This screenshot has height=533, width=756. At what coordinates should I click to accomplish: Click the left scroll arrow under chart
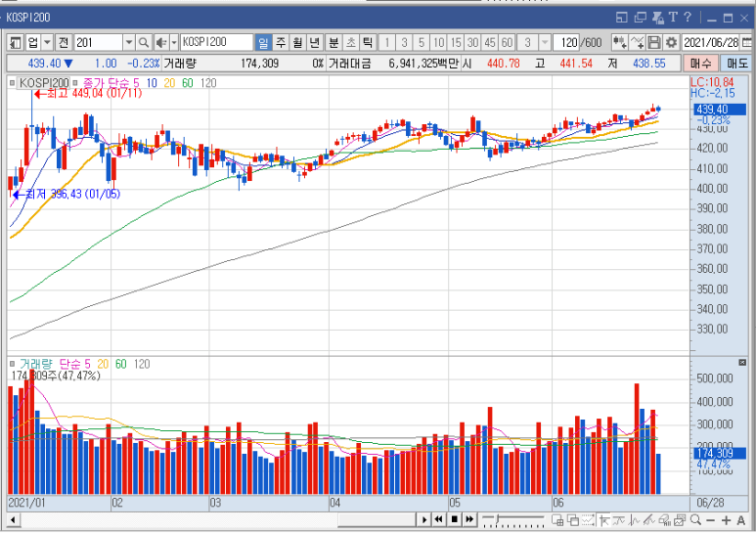click(13, 520)
